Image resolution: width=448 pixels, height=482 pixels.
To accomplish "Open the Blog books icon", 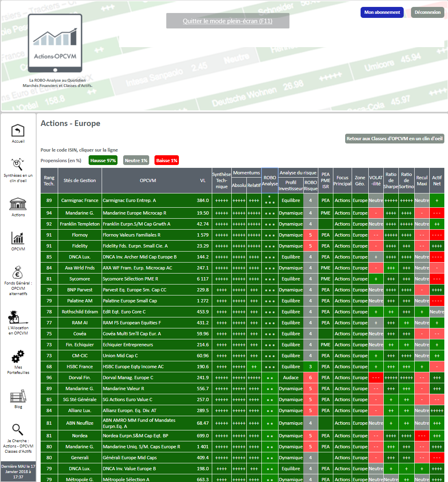I will (x=18, y=396).
